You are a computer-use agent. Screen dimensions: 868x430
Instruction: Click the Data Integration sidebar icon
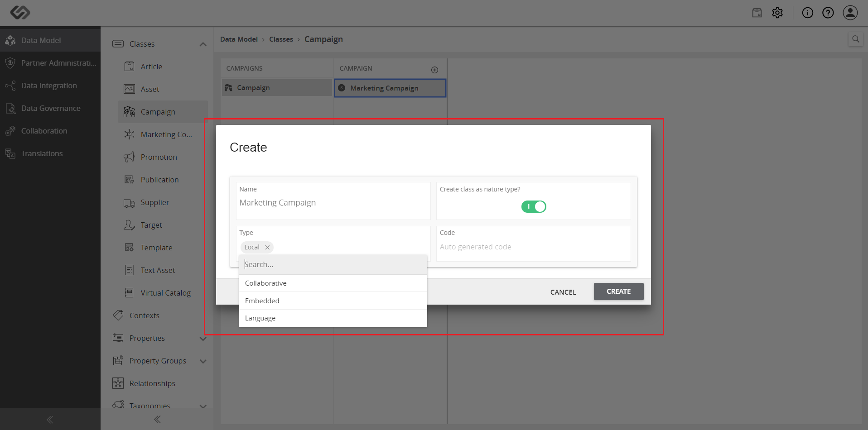[10, 86]
